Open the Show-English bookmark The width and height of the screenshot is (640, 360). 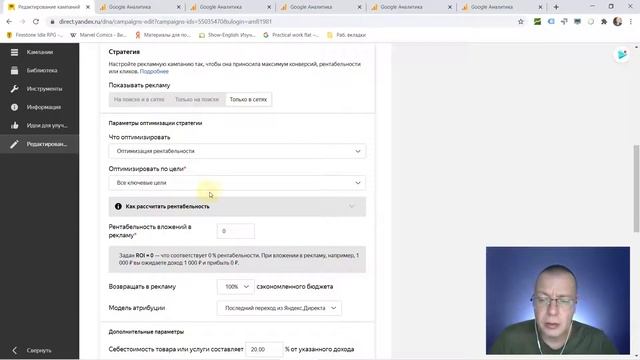point(227,35)
